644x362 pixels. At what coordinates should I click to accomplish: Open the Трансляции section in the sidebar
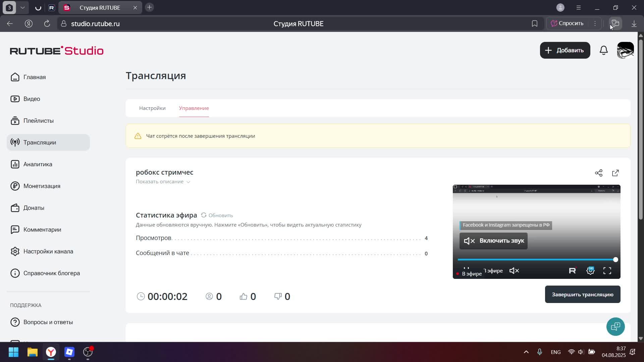coord(39,142)
